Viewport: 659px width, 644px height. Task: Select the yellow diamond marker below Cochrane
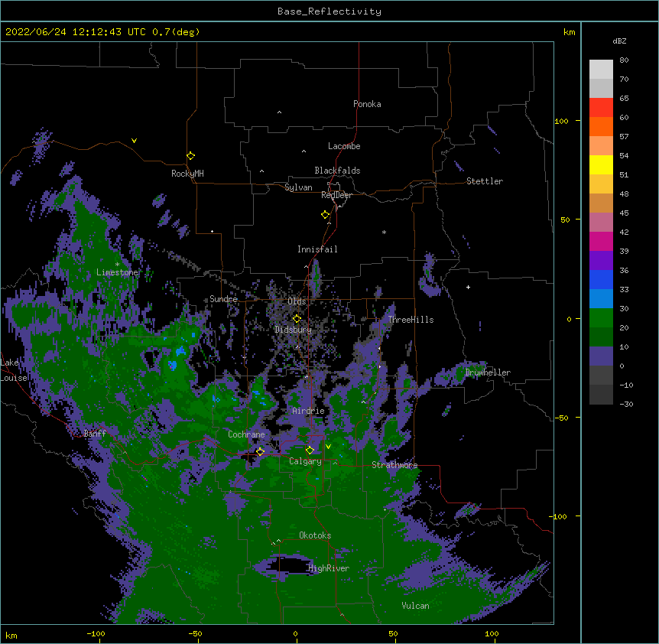pyautogui.click(x=260, y=451)
